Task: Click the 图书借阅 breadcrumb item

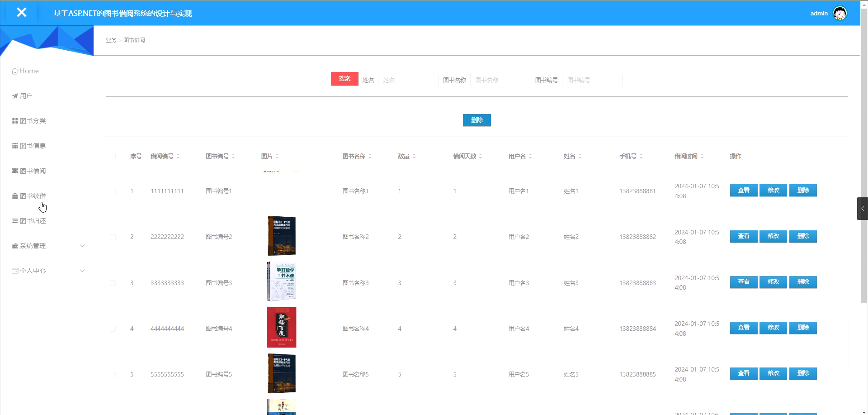Action: tap(134, 40)
